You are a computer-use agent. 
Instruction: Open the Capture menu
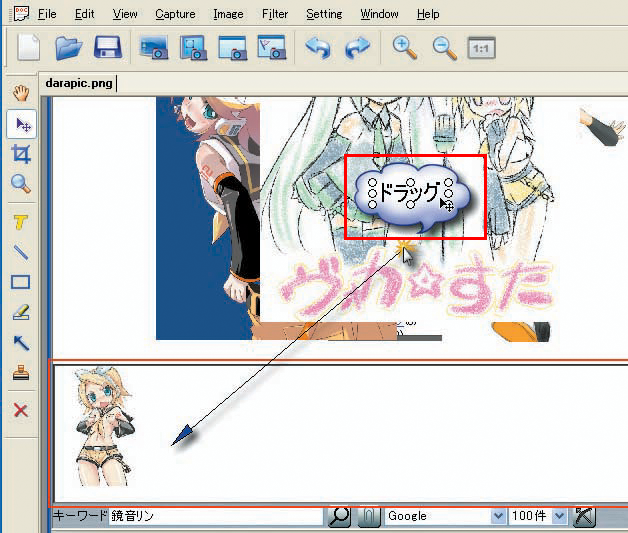175,14
